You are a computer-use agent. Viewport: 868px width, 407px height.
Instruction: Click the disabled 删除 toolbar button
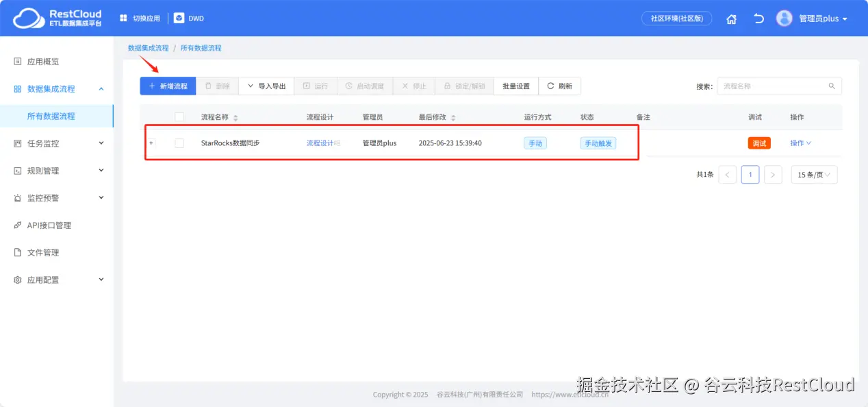217,86
